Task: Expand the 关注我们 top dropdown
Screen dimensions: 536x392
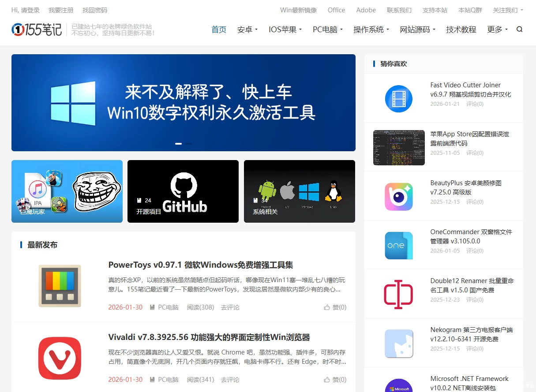Action: coord(508,10)
